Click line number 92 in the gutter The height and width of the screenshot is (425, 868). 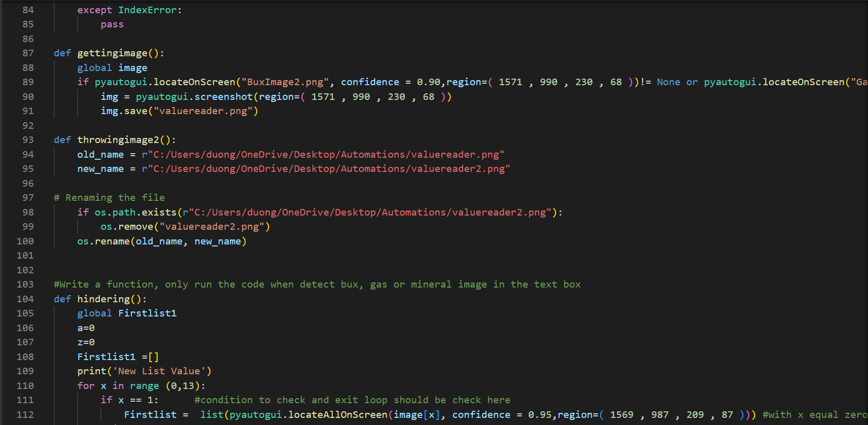[28, 126]
